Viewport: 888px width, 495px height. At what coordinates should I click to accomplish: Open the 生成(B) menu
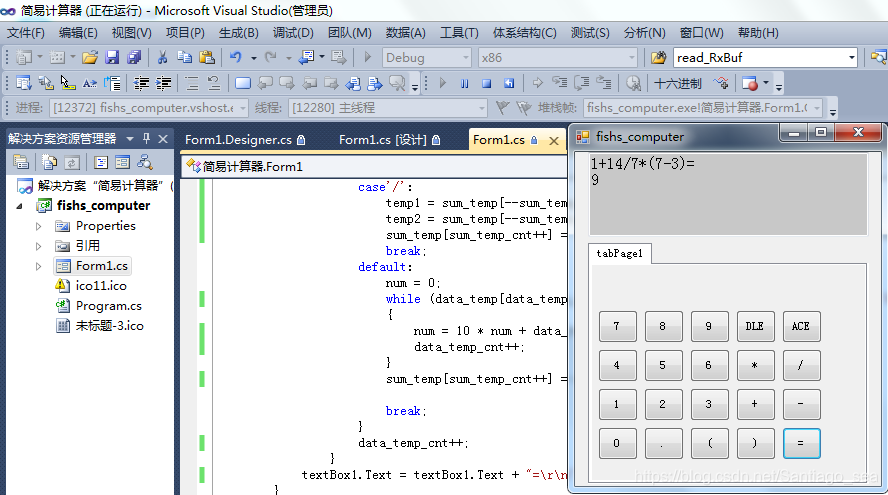[x=238, y=33]
